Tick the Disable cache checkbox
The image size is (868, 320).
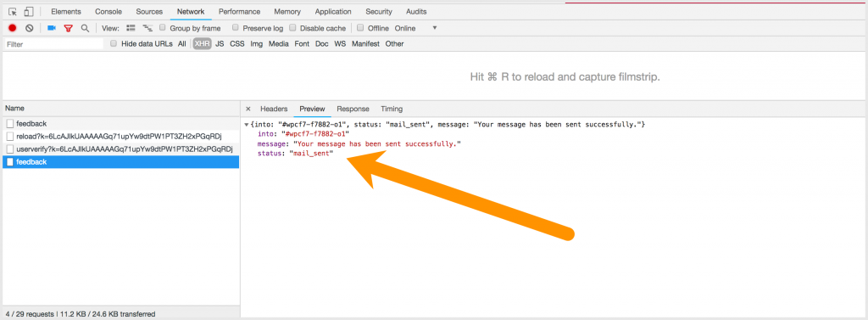(x=292, y=28)
